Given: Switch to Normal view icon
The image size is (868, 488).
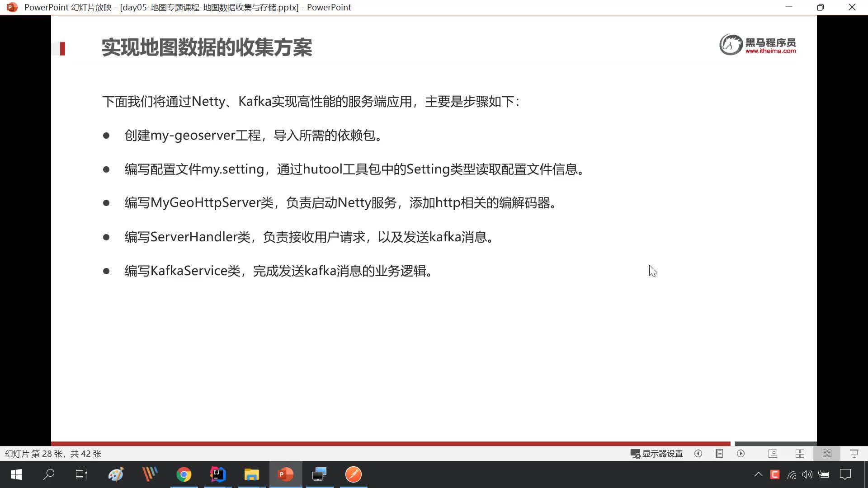Looking at the screenshot, I should 773,454.
